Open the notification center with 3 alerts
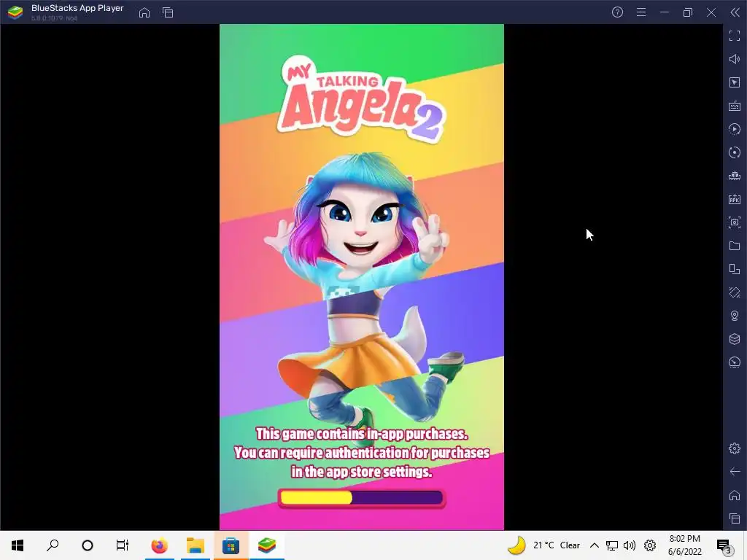Screen dimensions: 747x560 point(724,545)
